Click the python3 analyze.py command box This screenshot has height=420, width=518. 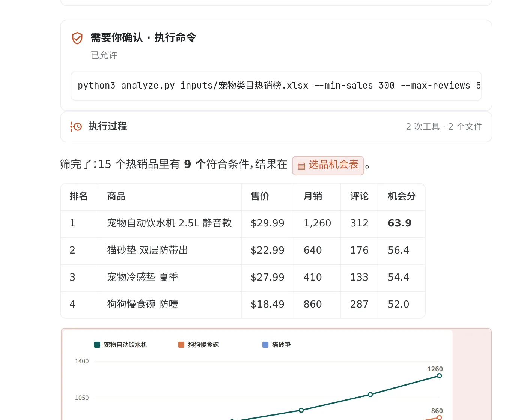276,86
